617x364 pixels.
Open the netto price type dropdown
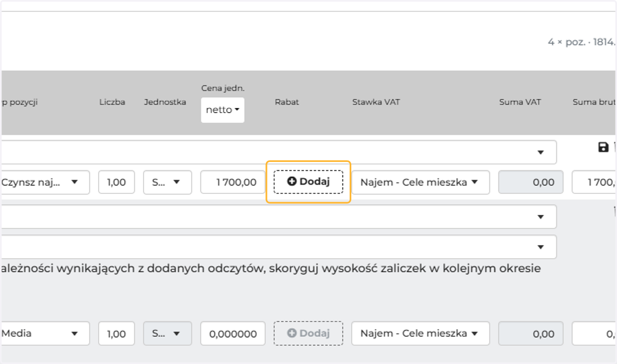tap(223, 110)
